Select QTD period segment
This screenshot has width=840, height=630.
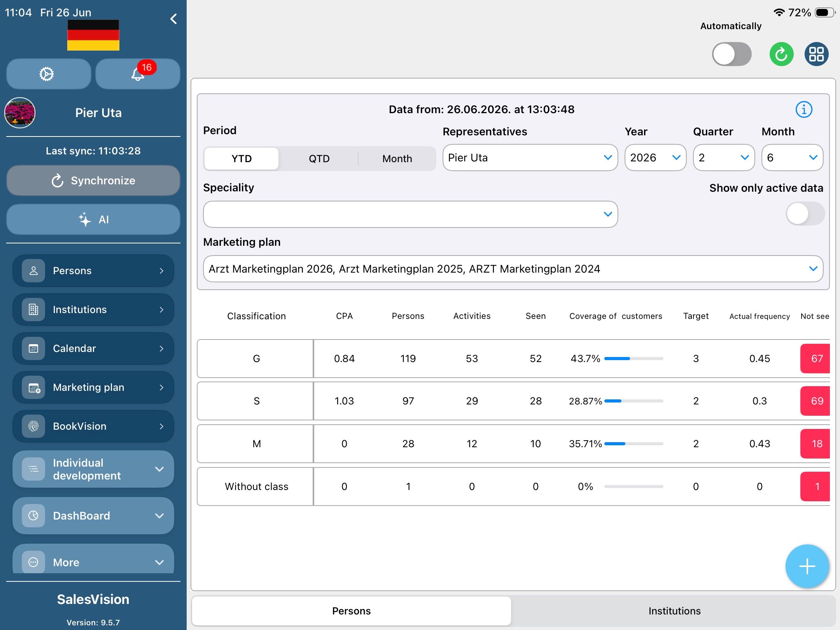pyautogui.click(x=319, y=159)
